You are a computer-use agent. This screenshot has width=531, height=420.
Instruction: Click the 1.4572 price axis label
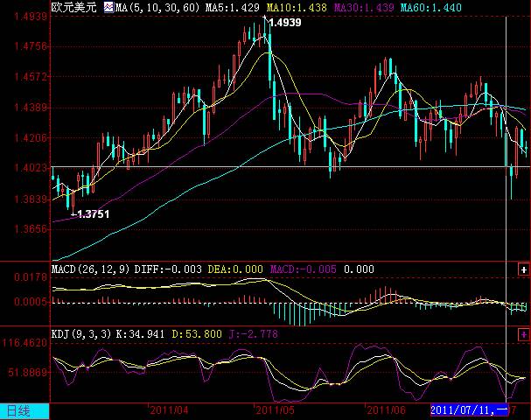(31, 77)
